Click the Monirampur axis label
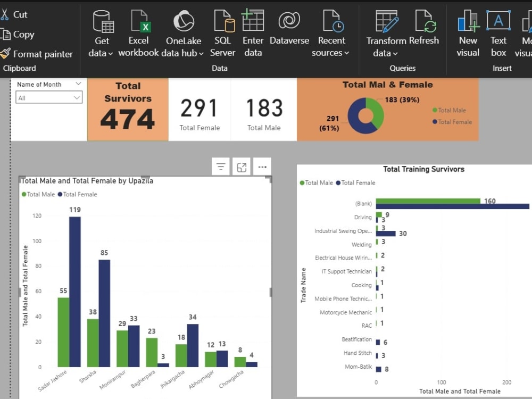The height and width of the screenshot is (399, 532). tap(113, 380)
